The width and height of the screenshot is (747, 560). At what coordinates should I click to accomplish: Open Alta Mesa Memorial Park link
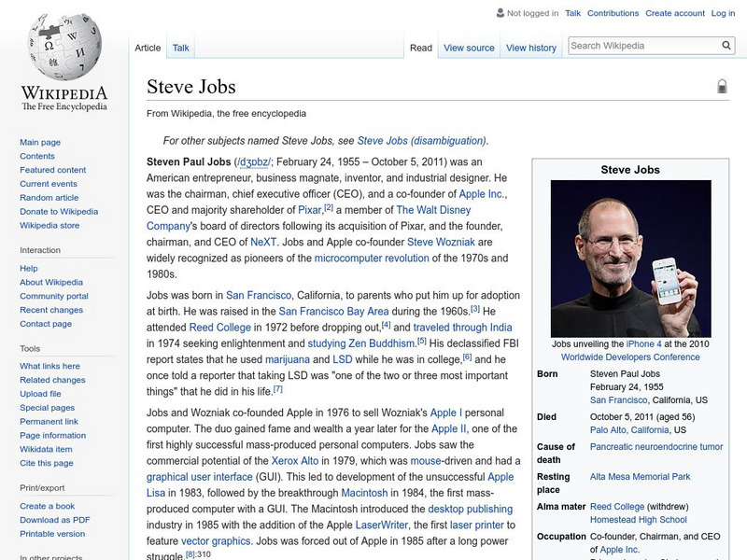click(640, 476)
